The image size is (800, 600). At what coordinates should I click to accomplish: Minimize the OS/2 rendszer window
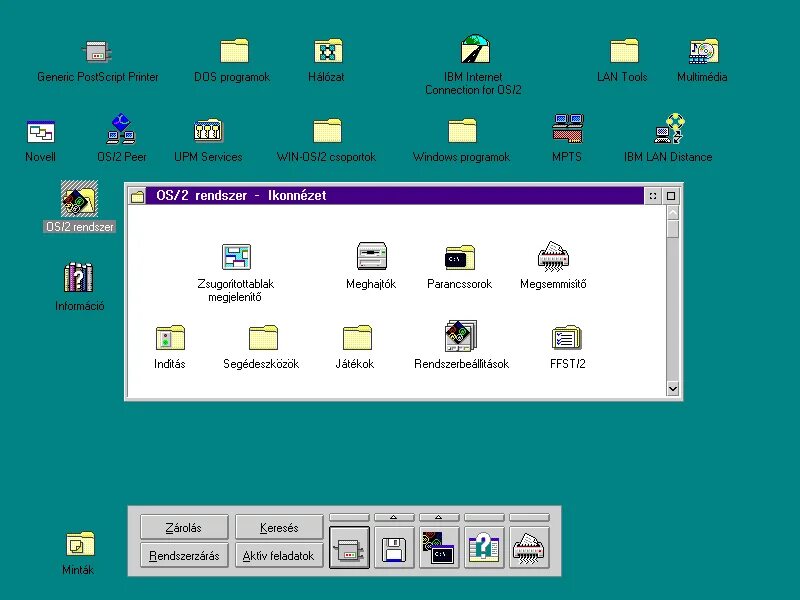(653, 196)
